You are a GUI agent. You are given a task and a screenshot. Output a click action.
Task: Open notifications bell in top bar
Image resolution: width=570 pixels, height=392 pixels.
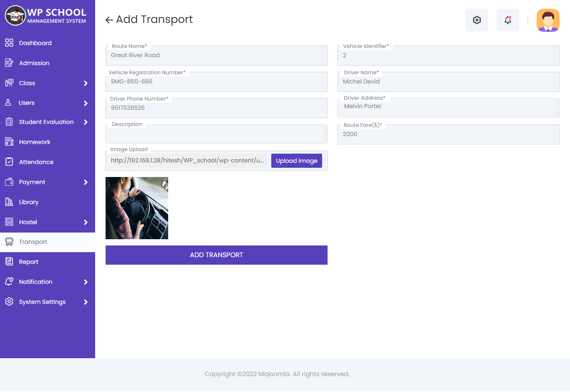pyautogui.click(x=508, y=20)
